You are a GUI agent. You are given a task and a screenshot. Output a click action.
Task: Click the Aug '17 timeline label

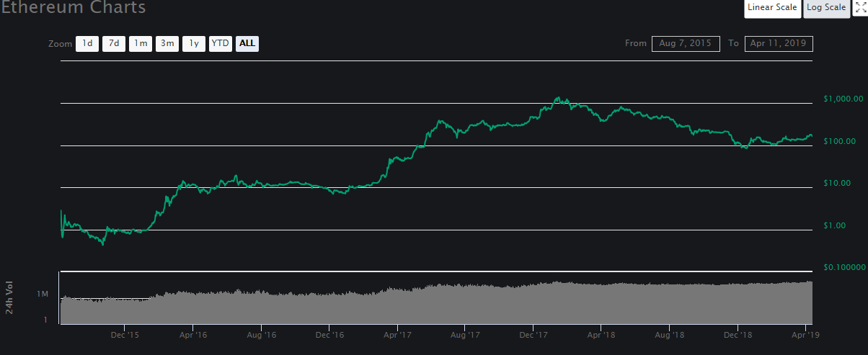(466, 334)
